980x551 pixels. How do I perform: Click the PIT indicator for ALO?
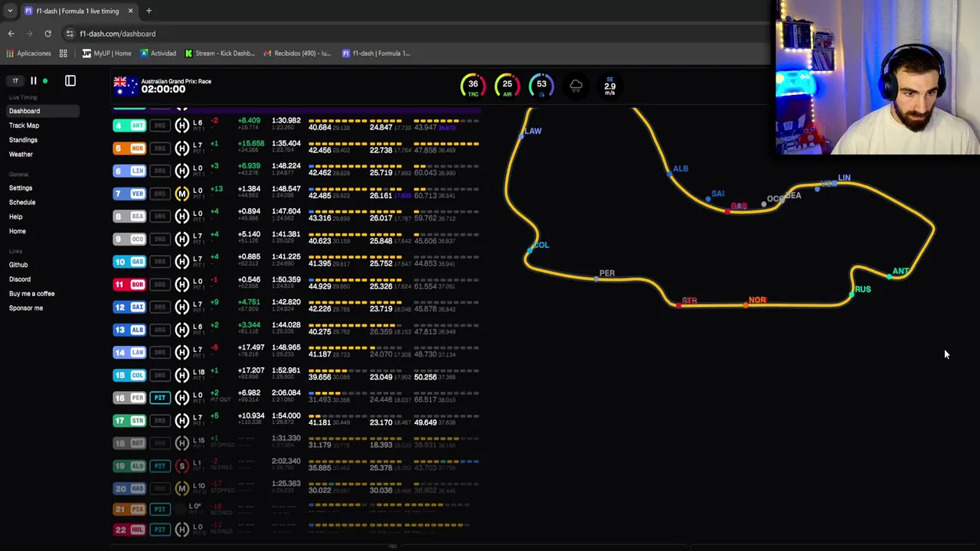(160, 465)
